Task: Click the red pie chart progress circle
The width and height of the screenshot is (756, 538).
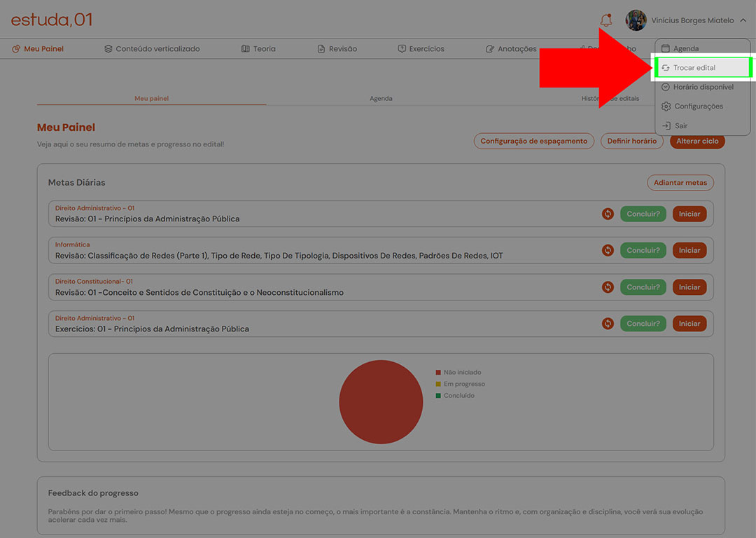Action: click(381, 402)
